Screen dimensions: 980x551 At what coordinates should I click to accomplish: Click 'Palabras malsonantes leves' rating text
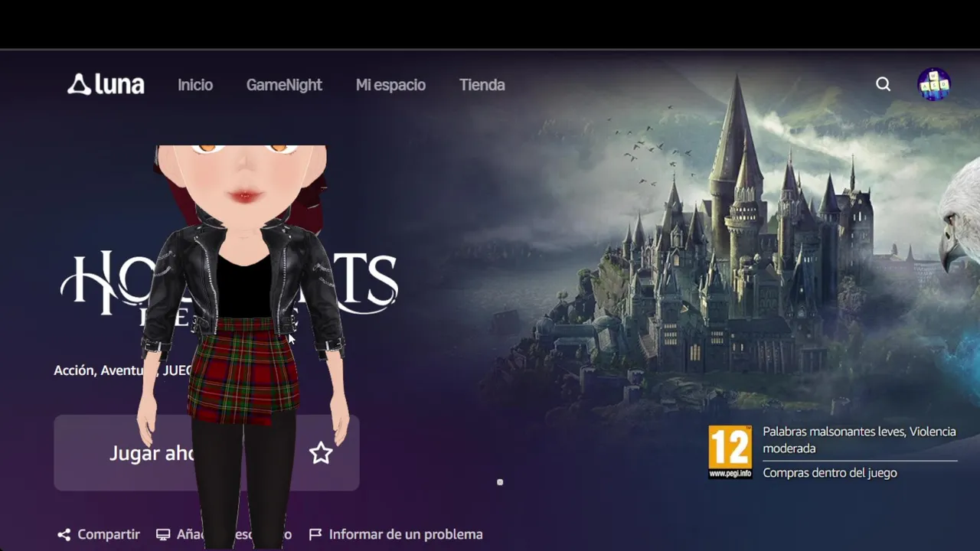834,432
